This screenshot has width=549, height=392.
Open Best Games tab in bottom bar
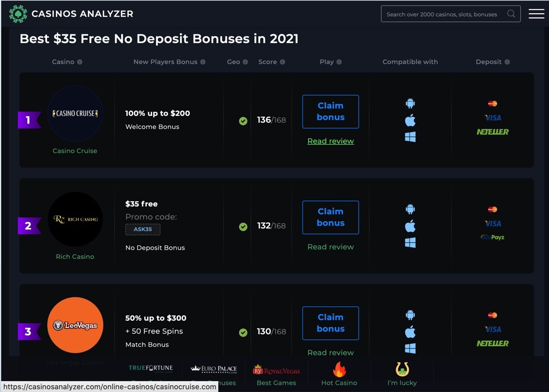[x=276, y=375]
